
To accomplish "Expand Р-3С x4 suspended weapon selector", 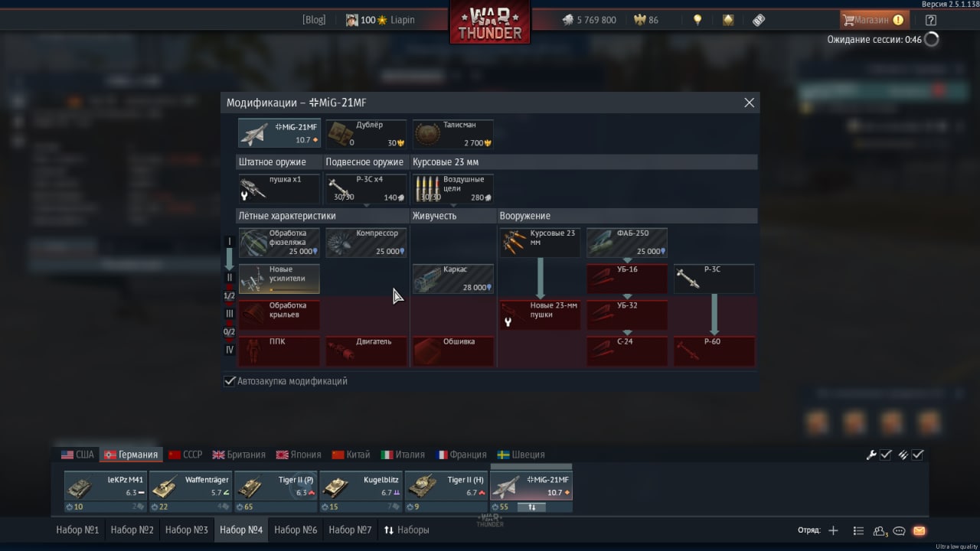I will click(x=366, y=188).
